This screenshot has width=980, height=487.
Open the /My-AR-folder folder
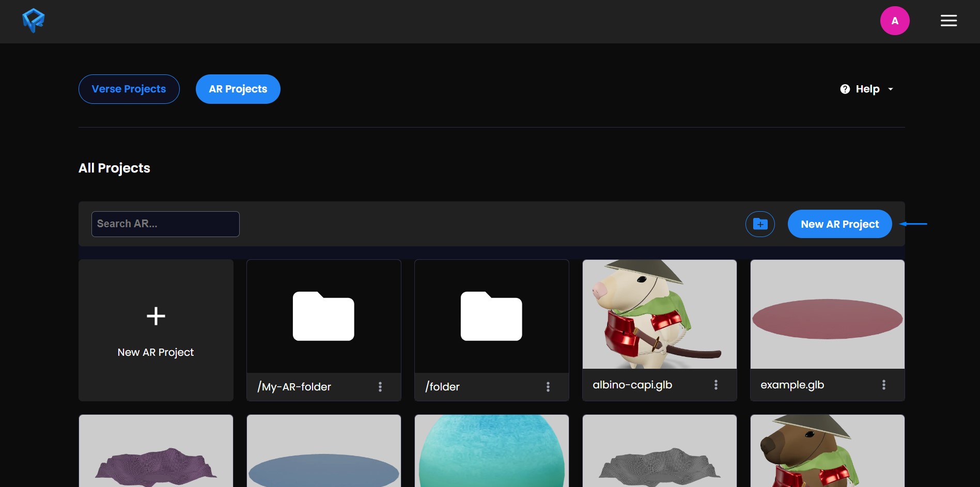[324, 316]
